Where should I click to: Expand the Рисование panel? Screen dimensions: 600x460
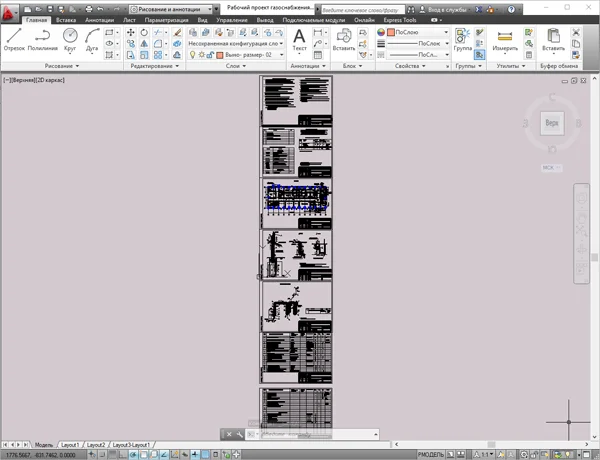(62, 66)
